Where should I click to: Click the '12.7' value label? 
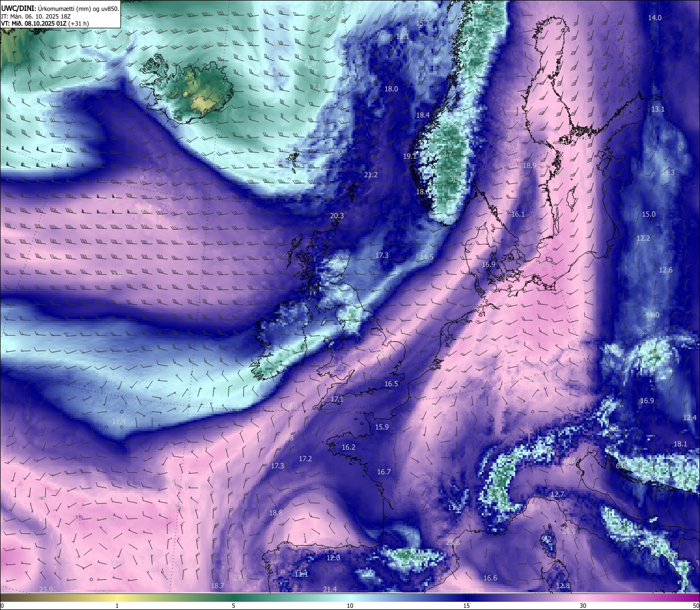[557, 495]
